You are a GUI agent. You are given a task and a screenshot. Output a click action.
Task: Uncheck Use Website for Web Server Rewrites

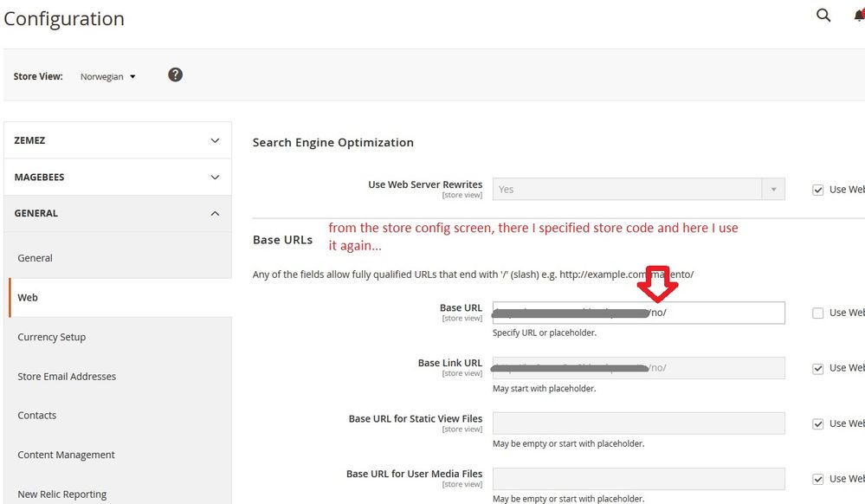coord(818,190)
